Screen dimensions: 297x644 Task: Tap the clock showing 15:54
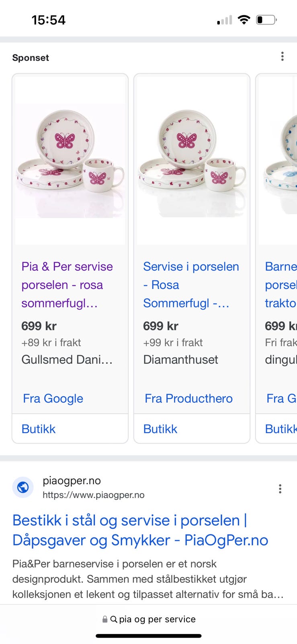(x=48, y=20)
